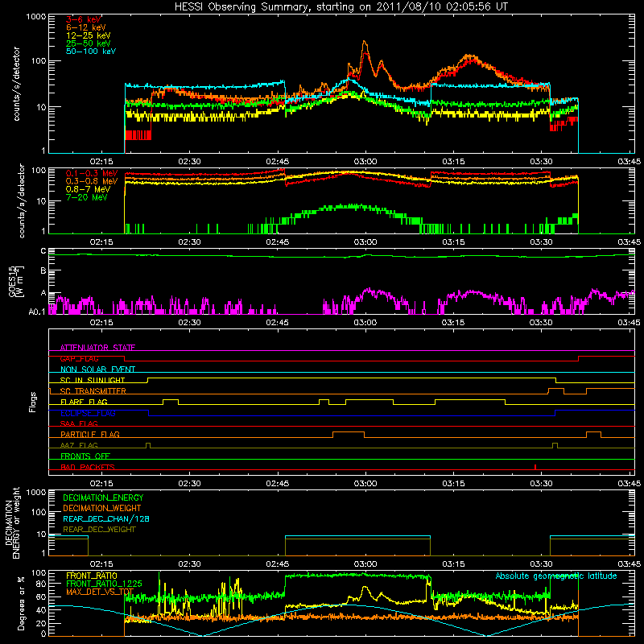Click the blue ECLIPSE_FLAG label
This screenshot has height=644, width=644.
[88, 413]
